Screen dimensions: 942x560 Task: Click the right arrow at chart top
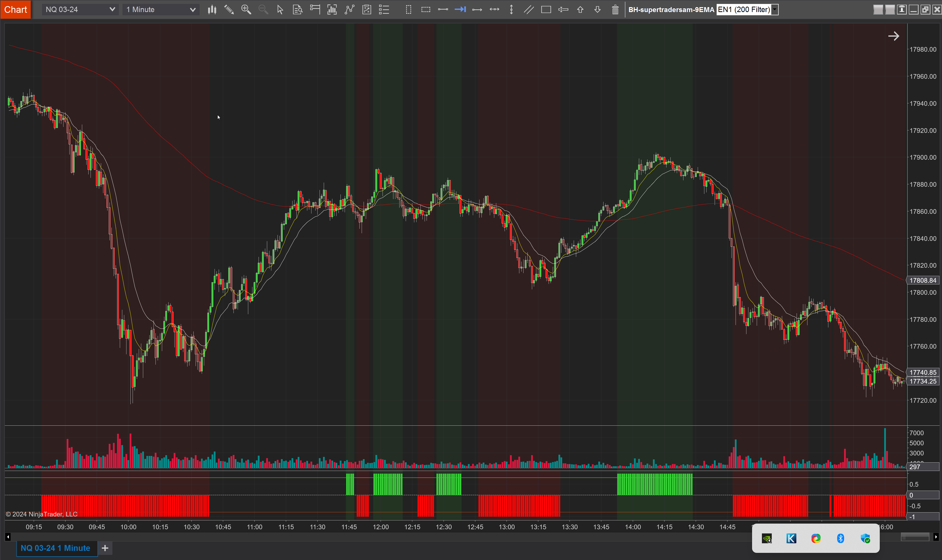893,36
